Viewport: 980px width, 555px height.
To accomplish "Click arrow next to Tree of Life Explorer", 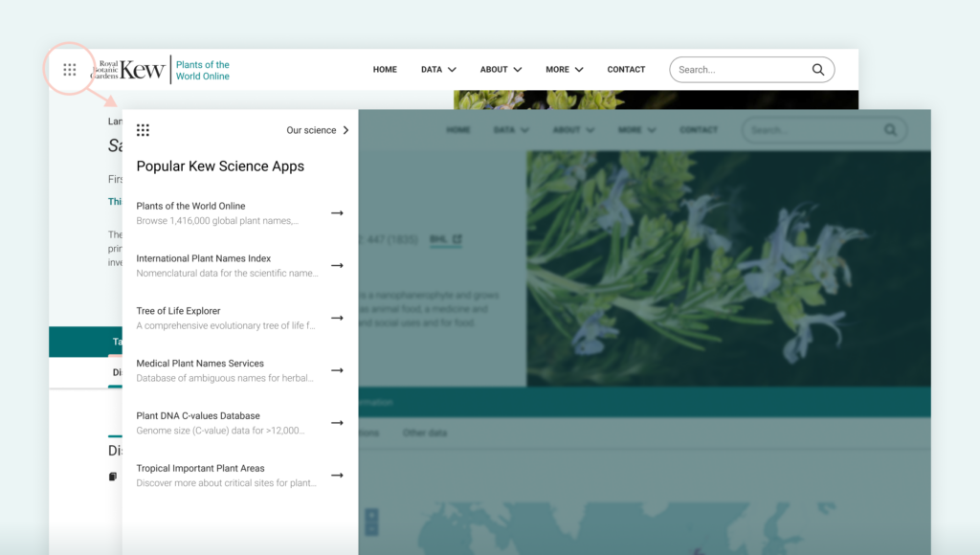I will click(337, 318).
